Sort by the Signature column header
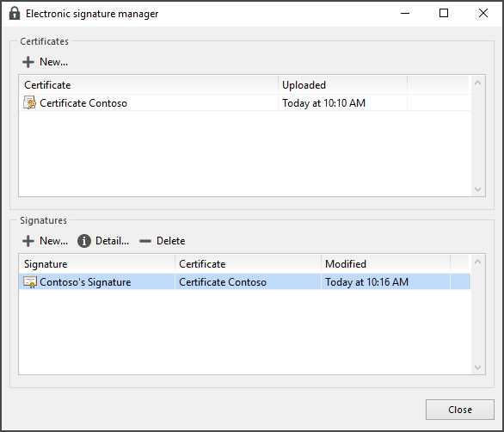504x432 pixels. [x=97, y=264]
